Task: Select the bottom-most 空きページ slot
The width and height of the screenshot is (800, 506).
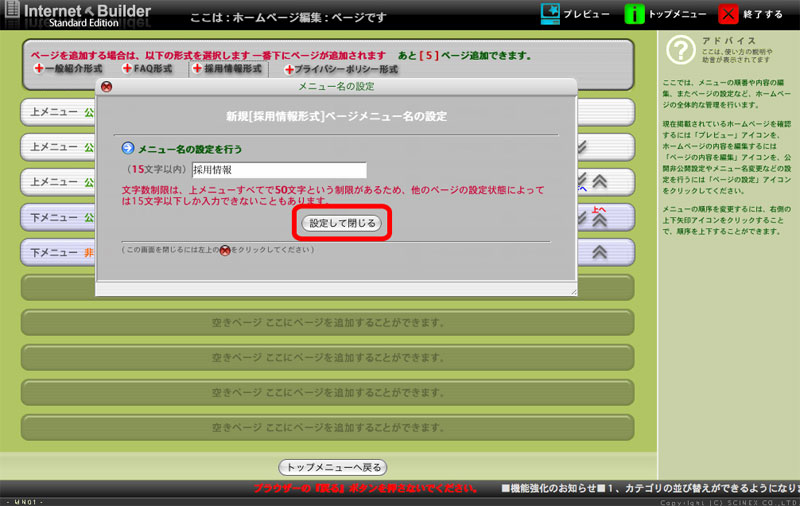Action: [x=327, y=427]
